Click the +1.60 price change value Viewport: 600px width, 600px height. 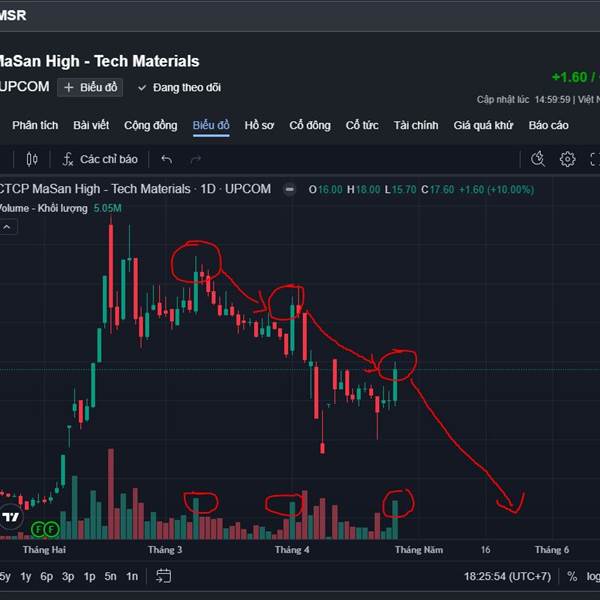point(569,77)
